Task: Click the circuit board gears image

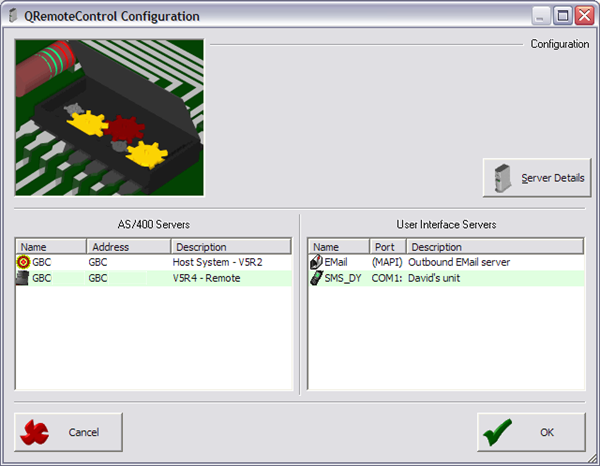Action: (x=109, y=118)
